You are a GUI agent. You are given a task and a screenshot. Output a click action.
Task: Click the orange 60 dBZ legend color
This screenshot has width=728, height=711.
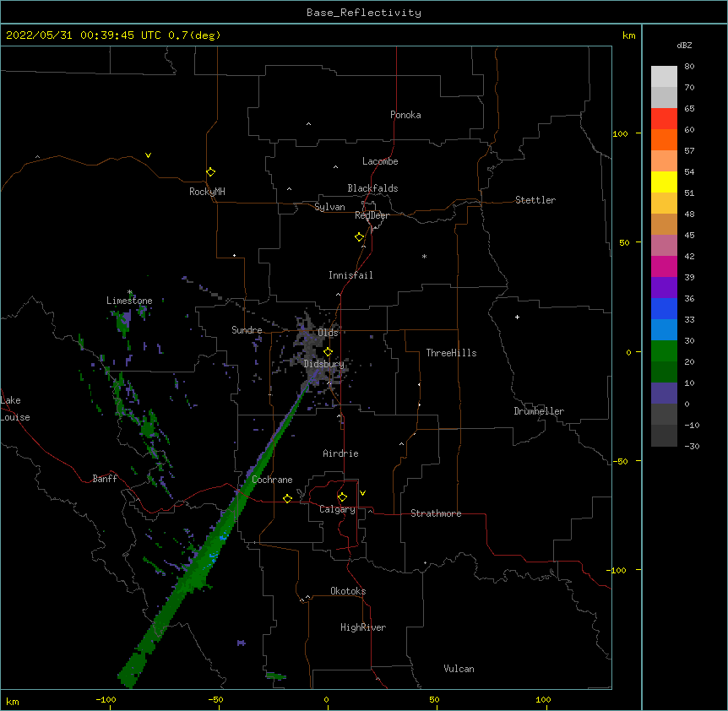click(664, 139)
